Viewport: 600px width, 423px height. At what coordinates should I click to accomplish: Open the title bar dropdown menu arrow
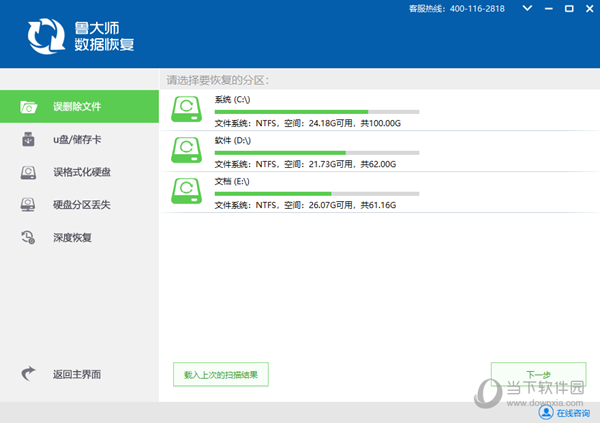click(x=527, y=8)
